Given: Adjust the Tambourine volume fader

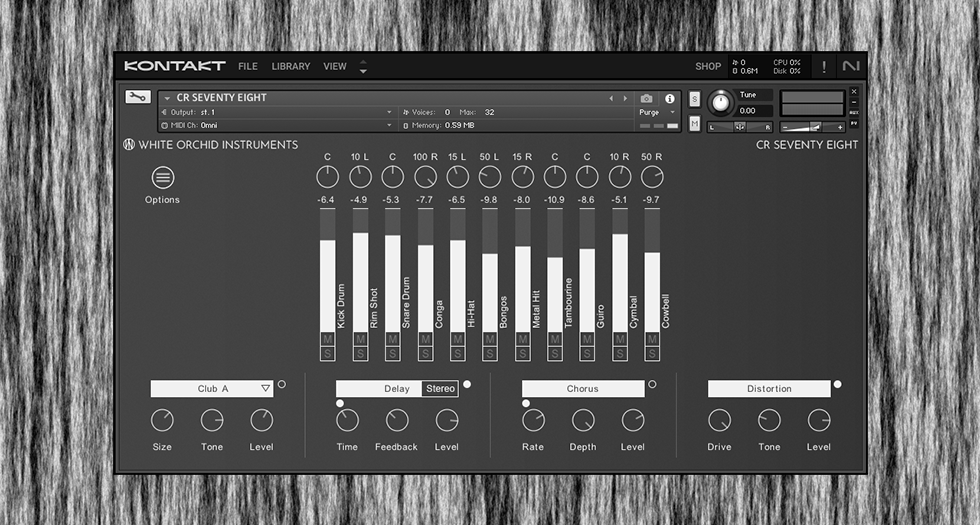Looking at the screenshot, I should 555,270.
